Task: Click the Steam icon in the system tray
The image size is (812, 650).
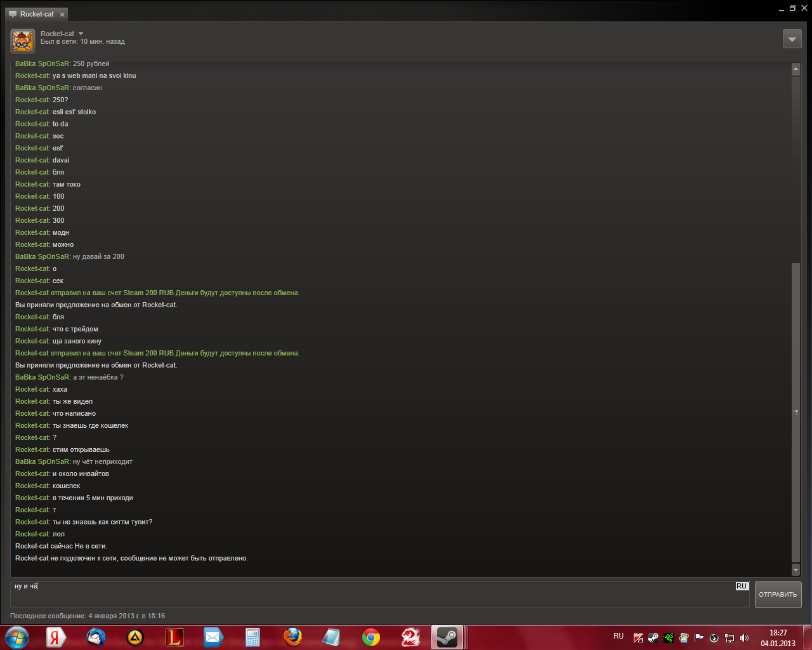Action: 653,638
